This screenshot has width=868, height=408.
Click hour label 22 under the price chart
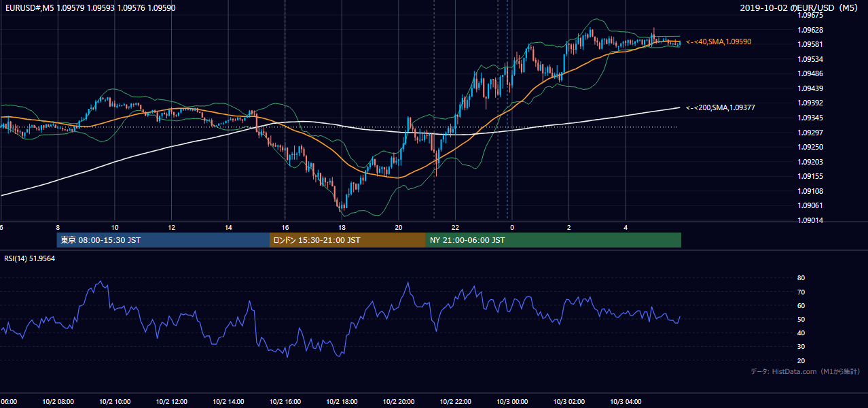tap(455, 228)
